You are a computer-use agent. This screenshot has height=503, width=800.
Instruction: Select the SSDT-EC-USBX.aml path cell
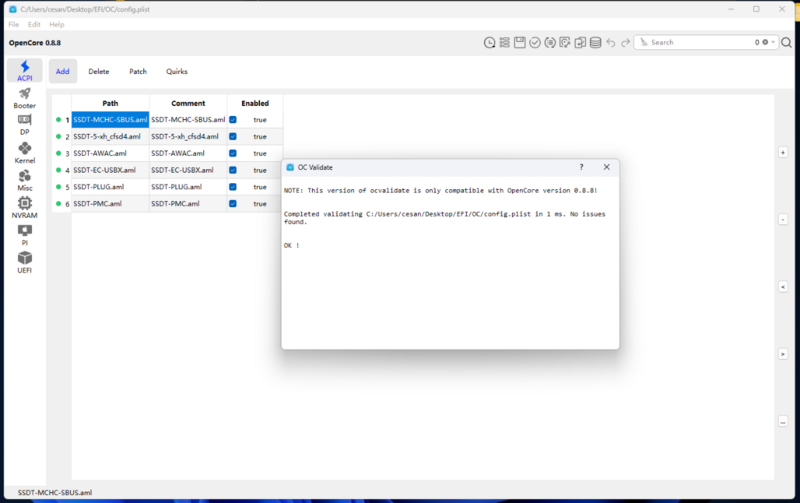click(x=110, y=170)
